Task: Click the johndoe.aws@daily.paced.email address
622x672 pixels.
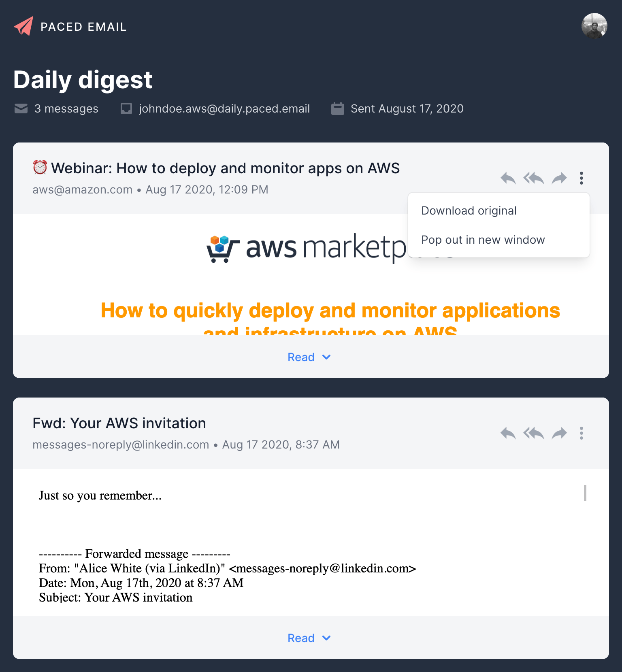Action: click(224, 108)
